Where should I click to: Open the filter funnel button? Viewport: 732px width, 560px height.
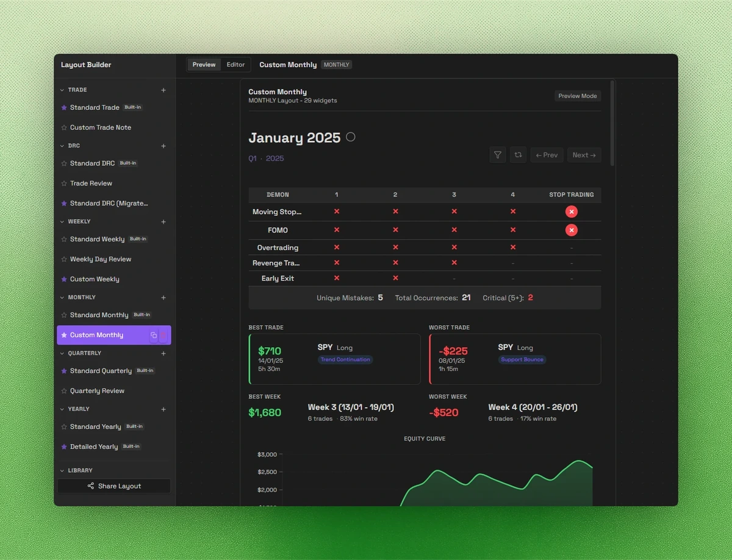tap(498, 155)
